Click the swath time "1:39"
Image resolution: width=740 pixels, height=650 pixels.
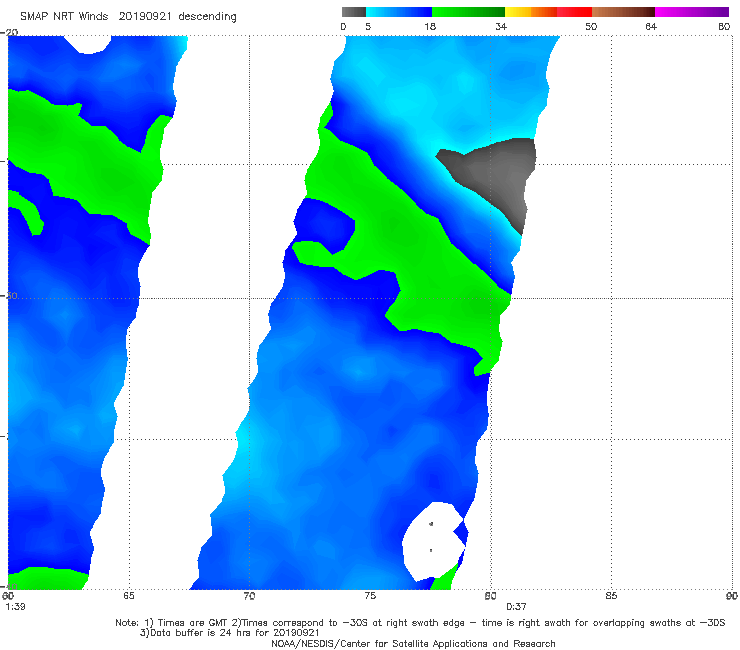(15, 607)
